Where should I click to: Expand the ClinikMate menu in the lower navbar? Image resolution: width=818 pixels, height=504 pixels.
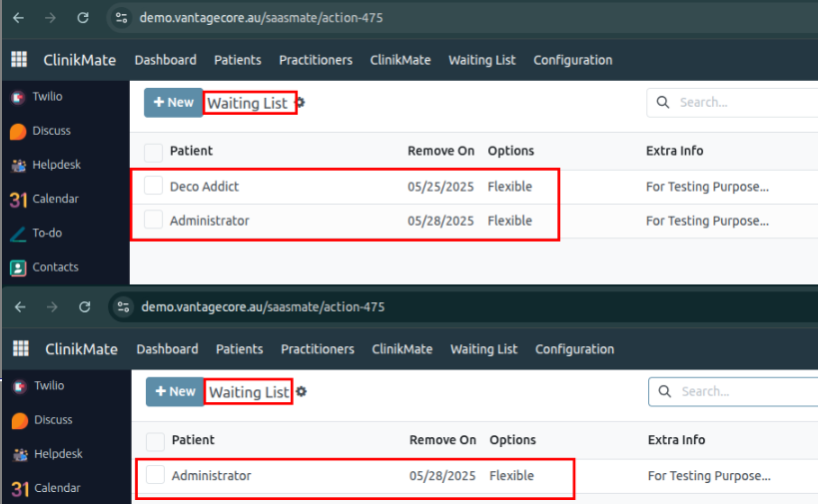tap(402, 349)
